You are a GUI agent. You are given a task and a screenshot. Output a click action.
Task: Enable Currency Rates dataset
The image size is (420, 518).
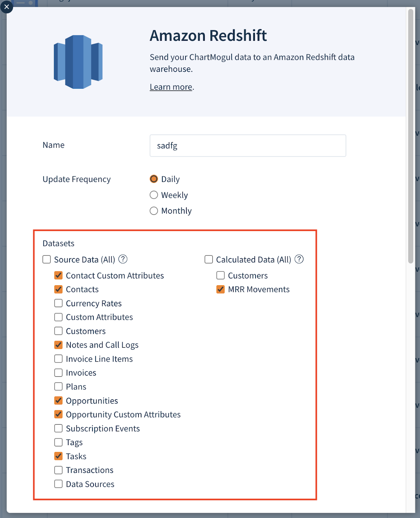click(59, 303)
